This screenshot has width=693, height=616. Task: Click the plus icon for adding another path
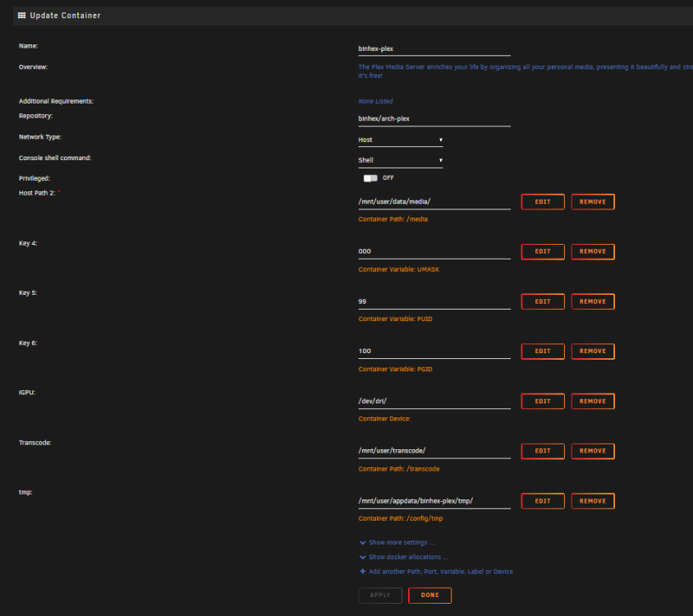pyautogui.click(x=362, y=572)
